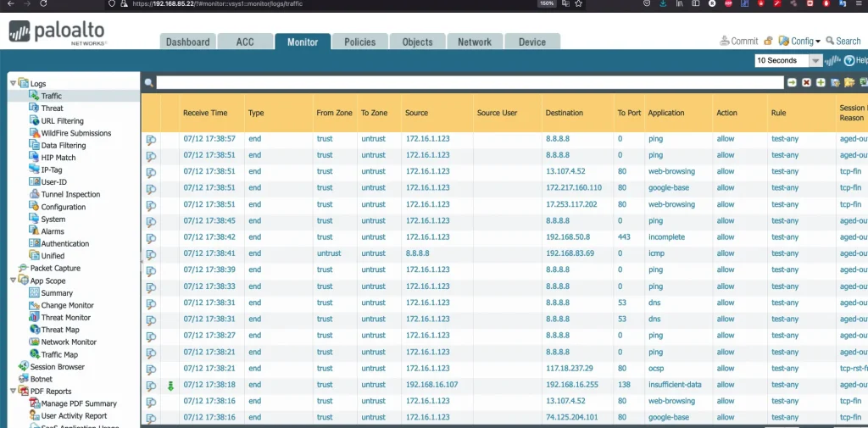Click the Commit icon in the header
The height and width of the screenshot is (428, 868).
tap(725, 41)
